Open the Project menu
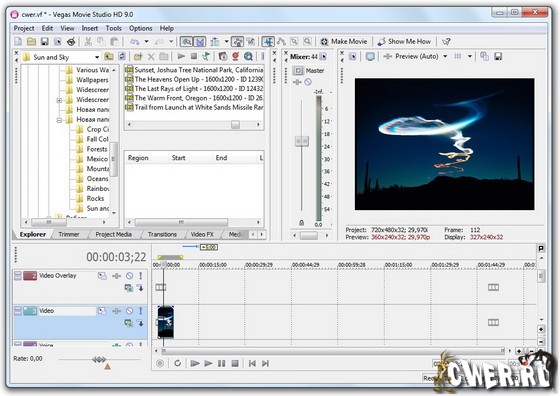This screenshot has width=560, height=396. [x=24, y=28]
